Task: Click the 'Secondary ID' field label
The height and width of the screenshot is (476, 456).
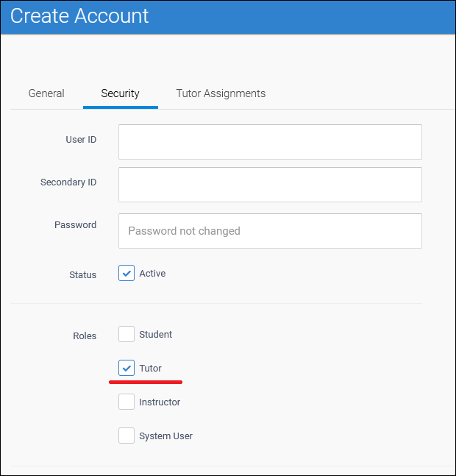Action: 68,182
